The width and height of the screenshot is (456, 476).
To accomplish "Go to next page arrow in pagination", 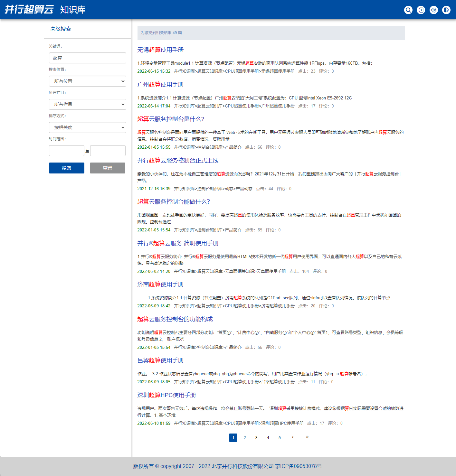I will (292, 437).
